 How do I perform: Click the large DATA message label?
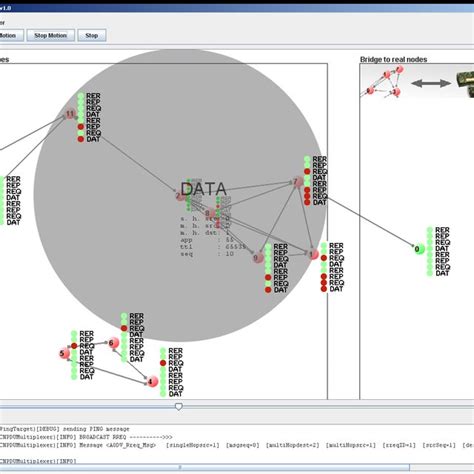coord(203,189)
